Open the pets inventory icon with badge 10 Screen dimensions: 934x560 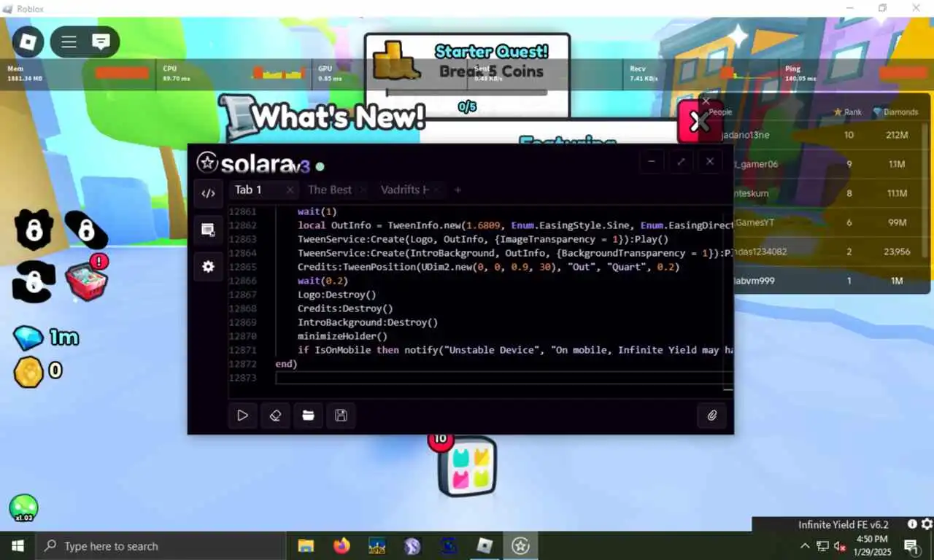click(466, 467)
